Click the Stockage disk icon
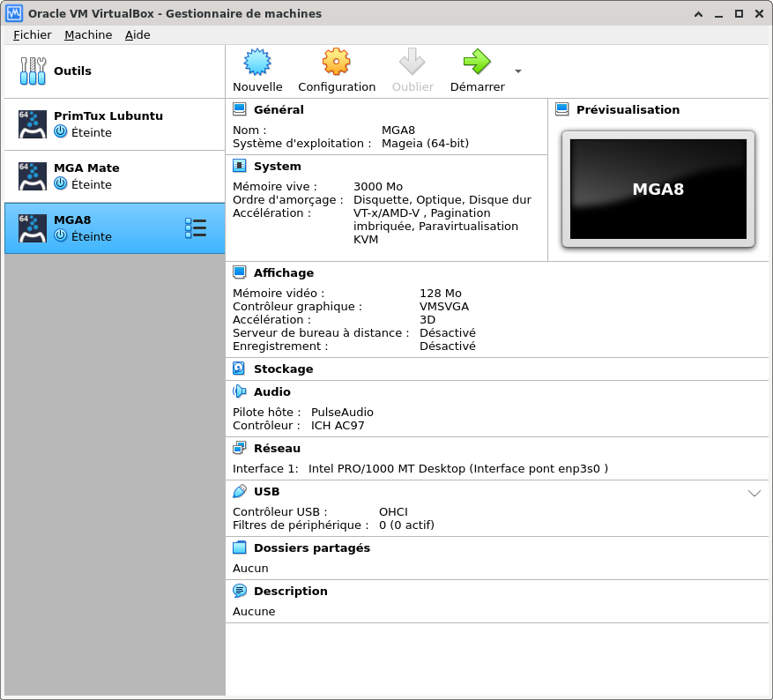773x700 pixels. tap(239, 369)
